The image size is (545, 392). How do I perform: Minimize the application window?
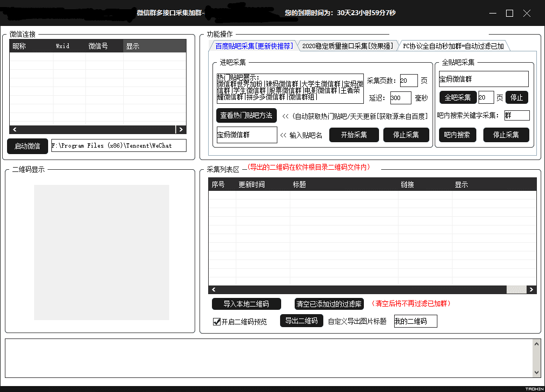[x=493, y=13]
